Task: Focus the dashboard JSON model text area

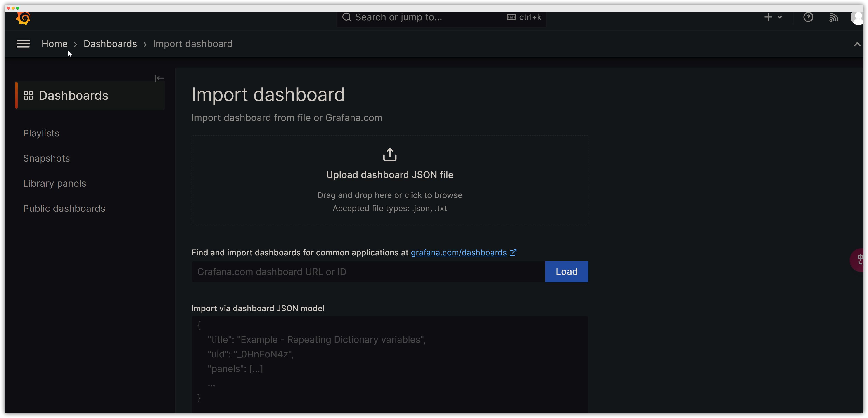Action: [390, 365]
